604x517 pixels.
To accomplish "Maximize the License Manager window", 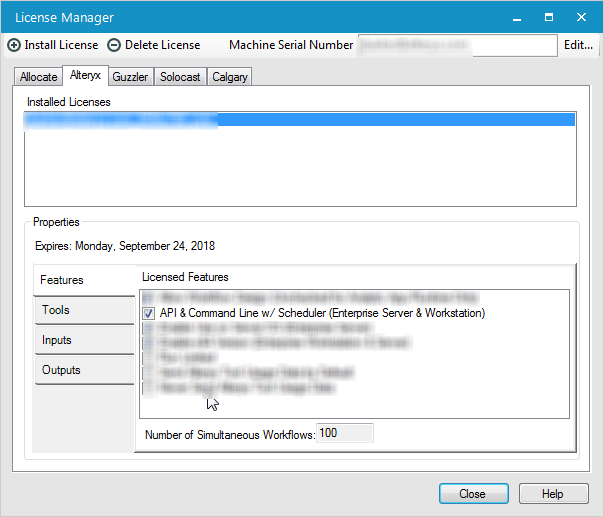I will [549, 18].
